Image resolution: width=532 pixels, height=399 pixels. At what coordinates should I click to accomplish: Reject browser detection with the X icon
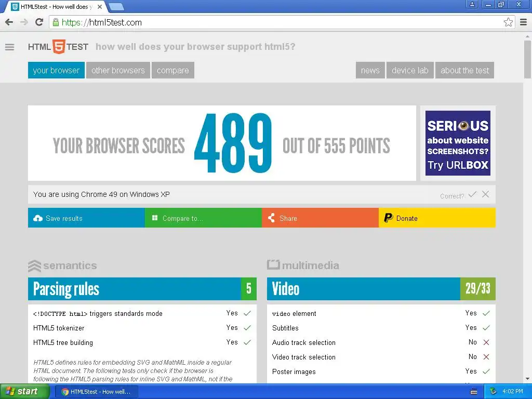pyautogui.click(x=486, y=194)
